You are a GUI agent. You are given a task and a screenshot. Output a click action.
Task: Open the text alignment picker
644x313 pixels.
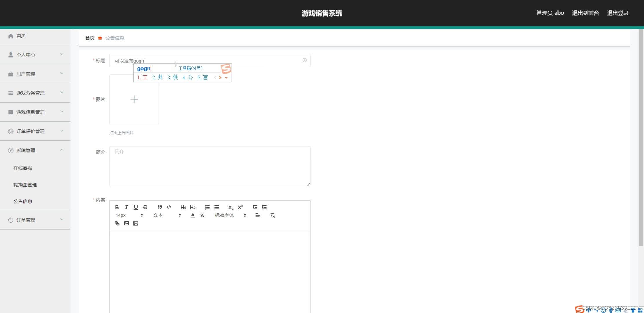(258, 215)
